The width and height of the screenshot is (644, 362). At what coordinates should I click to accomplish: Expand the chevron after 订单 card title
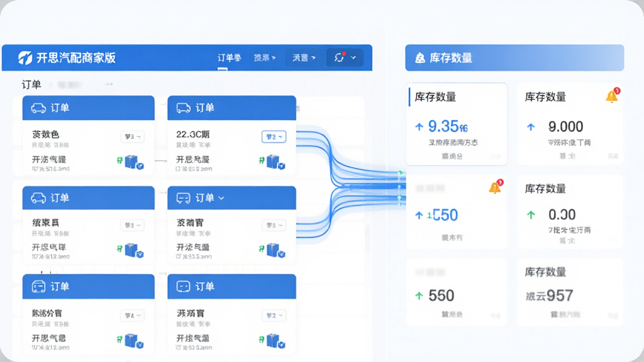221,198
